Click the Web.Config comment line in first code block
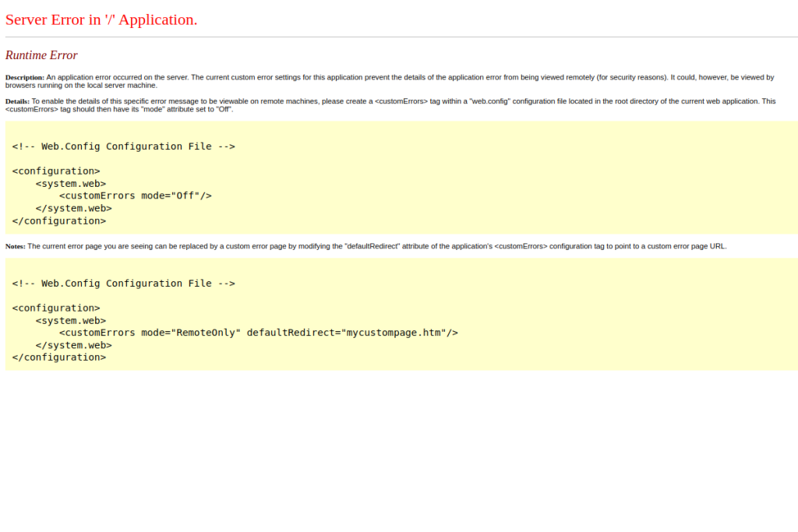 123,146
